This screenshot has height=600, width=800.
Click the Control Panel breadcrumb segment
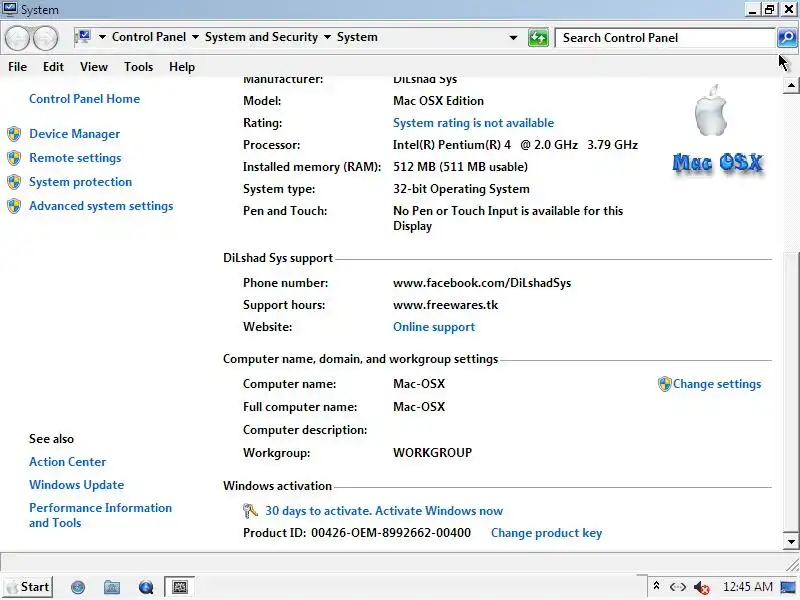coord(149,37)
